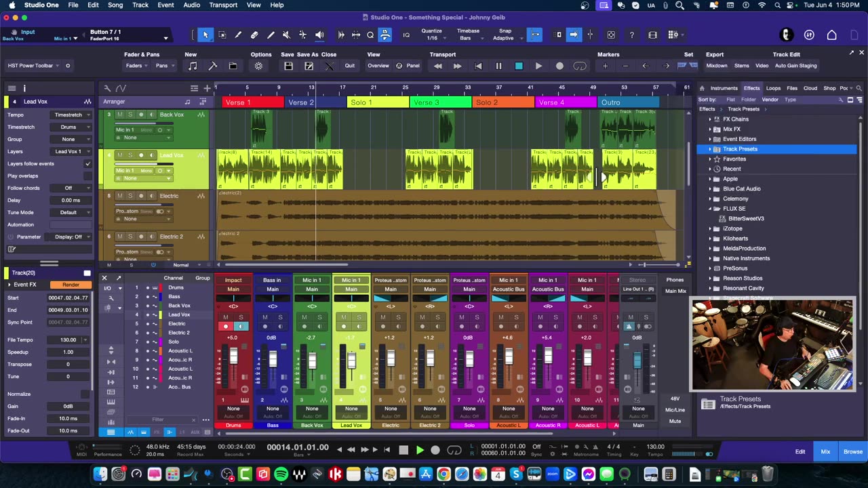Click the blue Play button in bottom transport
This screenshot has height=488, width=868.
419,449
